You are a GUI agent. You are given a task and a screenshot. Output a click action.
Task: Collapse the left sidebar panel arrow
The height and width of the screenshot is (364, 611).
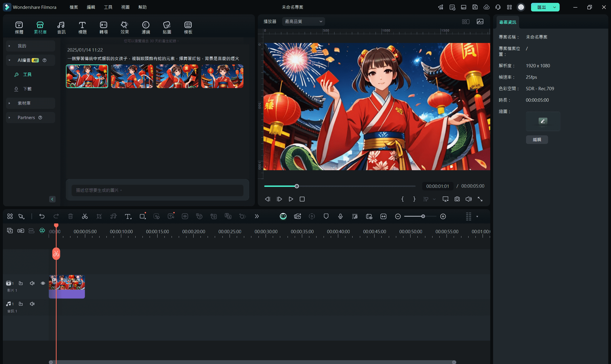tap(52, 199)
